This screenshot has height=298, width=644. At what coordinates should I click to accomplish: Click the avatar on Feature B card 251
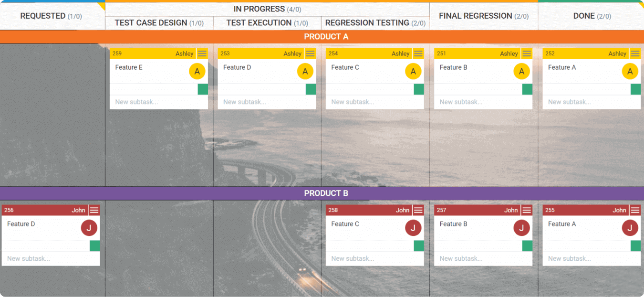[x=521, y=71]
